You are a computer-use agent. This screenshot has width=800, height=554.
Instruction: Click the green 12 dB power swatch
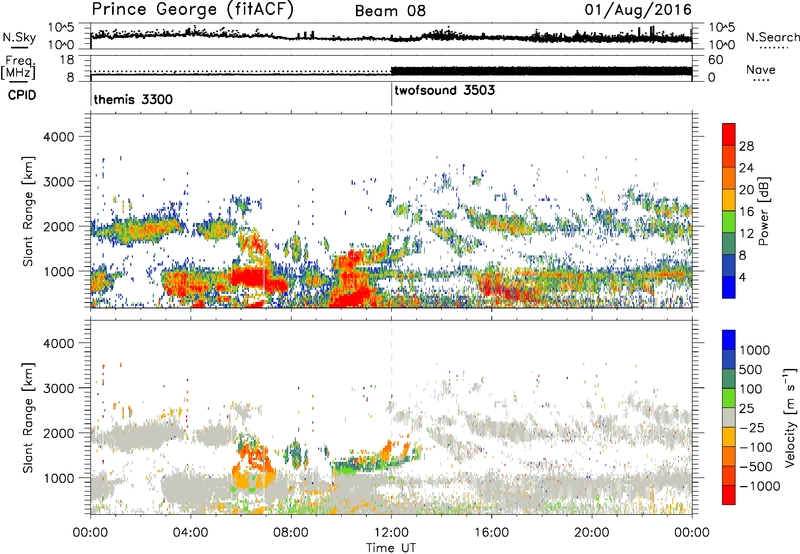pyautogui.click(x=729, y=222)
